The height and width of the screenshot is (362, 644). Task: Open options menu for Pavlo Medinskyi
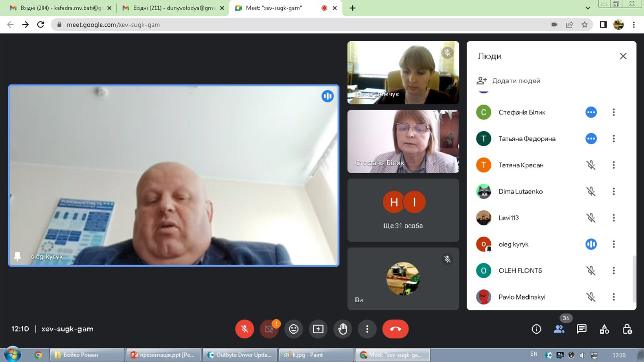click(x=614, y=297)
